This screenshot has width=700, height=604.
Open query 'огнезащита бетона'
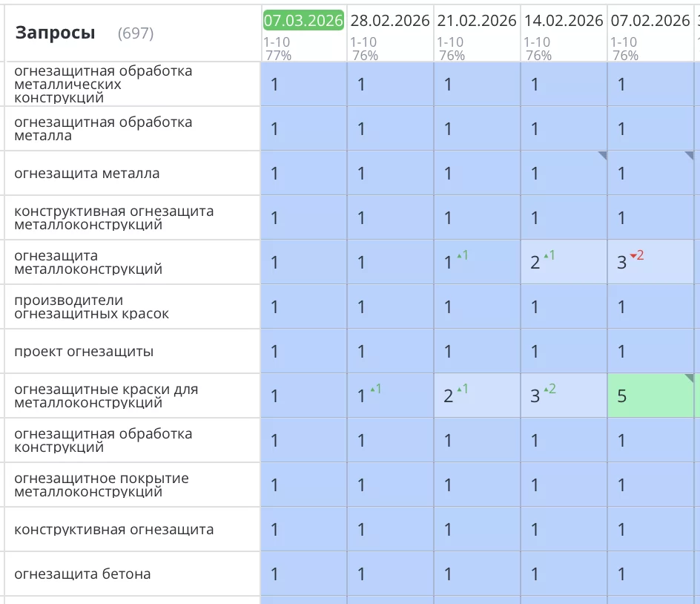(x=82, y=574)
